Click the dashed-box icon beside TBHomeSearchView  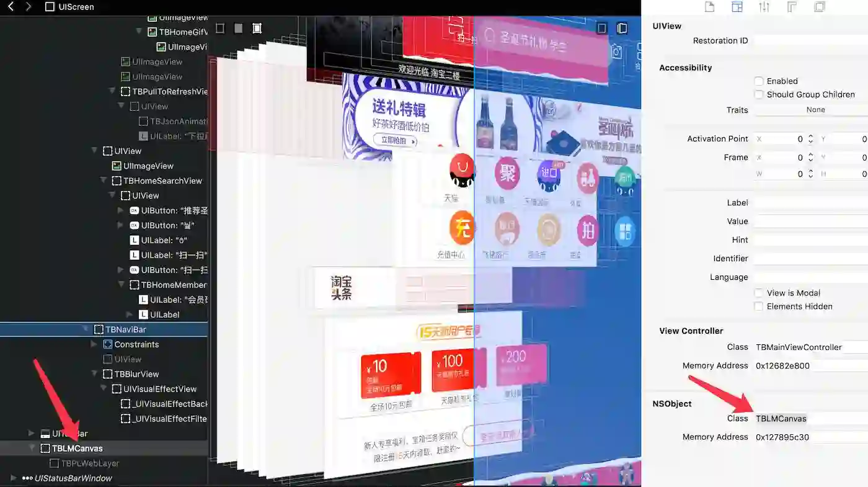117,181
